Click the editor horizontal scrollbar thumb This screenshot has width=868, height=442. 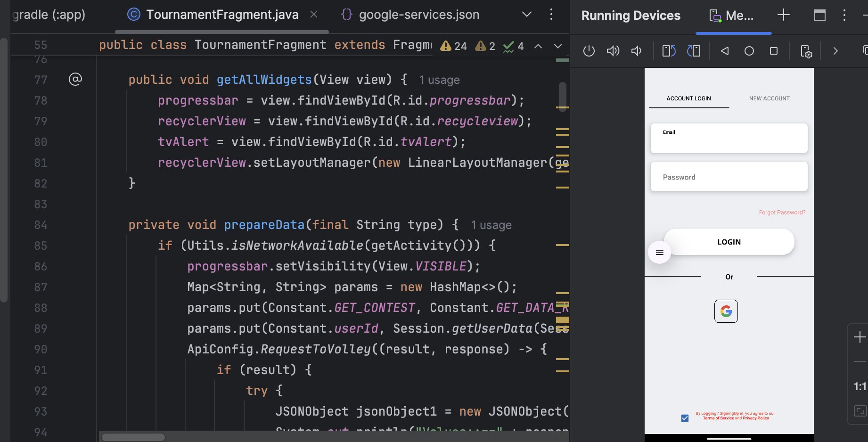tap(133, 437)
